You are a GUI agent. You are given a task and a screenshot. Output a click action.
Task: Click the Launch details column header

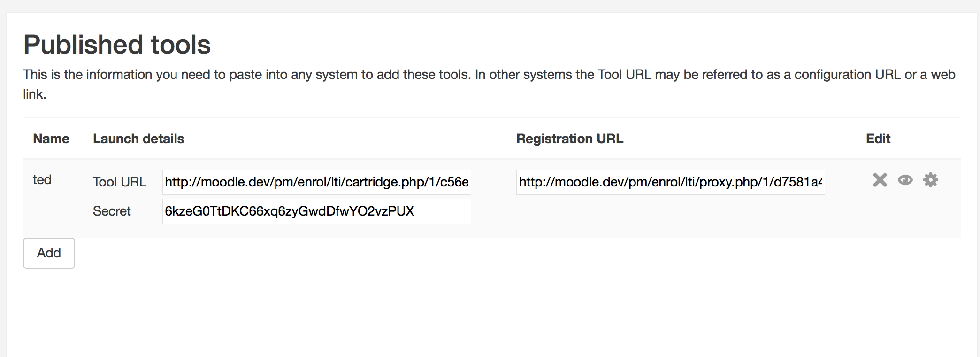tap(138, 139)
